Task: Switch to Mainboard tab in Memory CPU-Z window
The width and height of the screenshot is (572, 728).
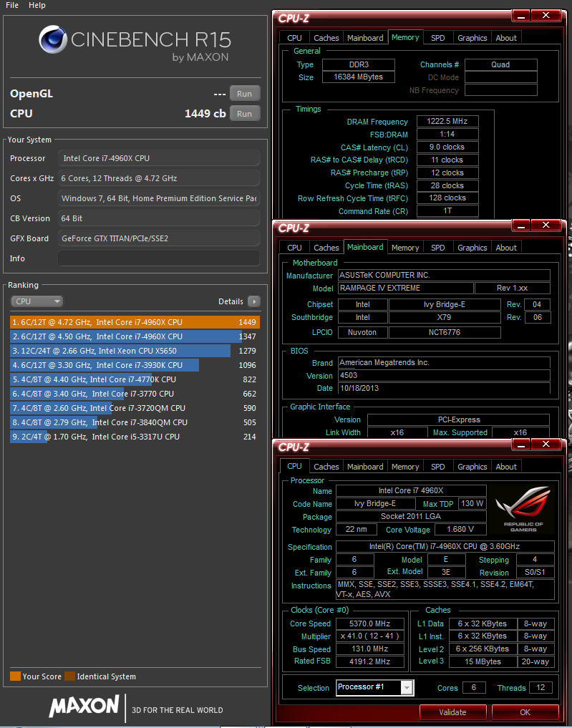Action: click(365, 38)
